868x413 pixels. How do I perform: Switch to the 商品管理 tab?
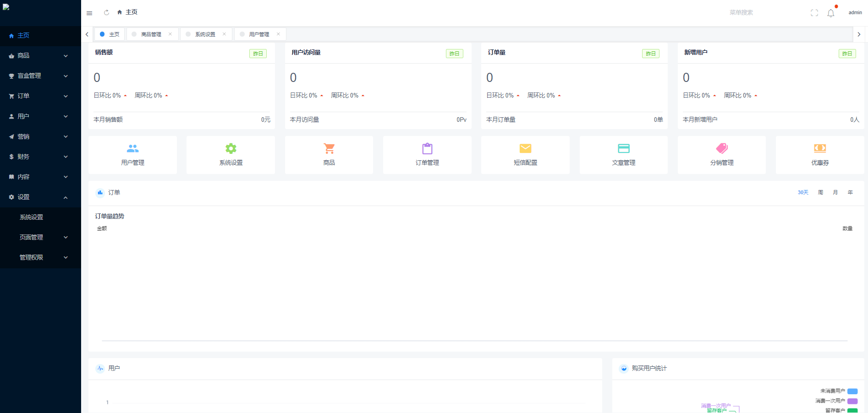151,34
